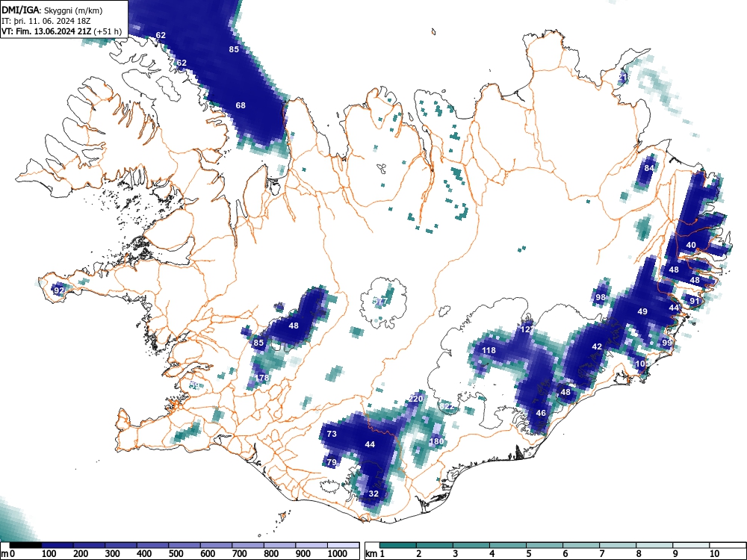Image resolution: width=747 pixels, height=560 pixels.
Task: Click the visibility value 99 near the southeast coast
Action: [x=666, y=343]
